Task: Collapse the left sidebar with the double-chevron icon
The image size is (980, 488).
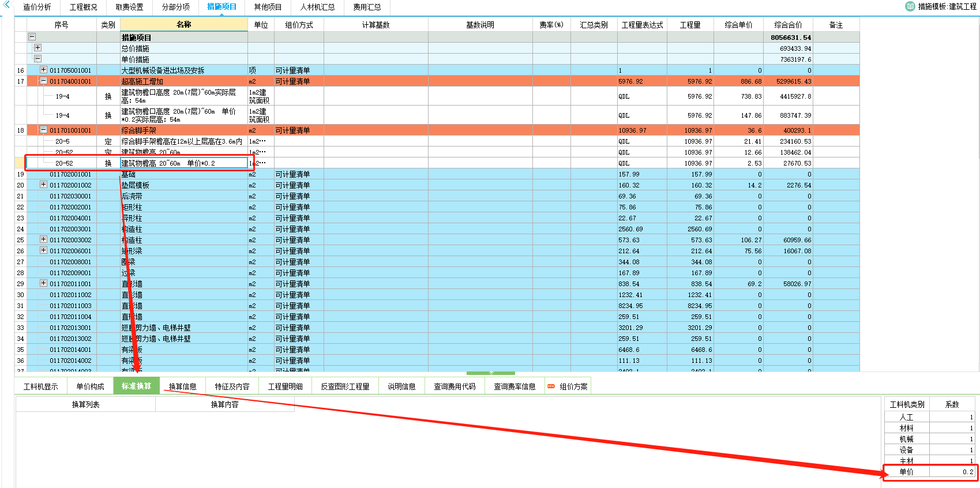Action: coord(6,5)
